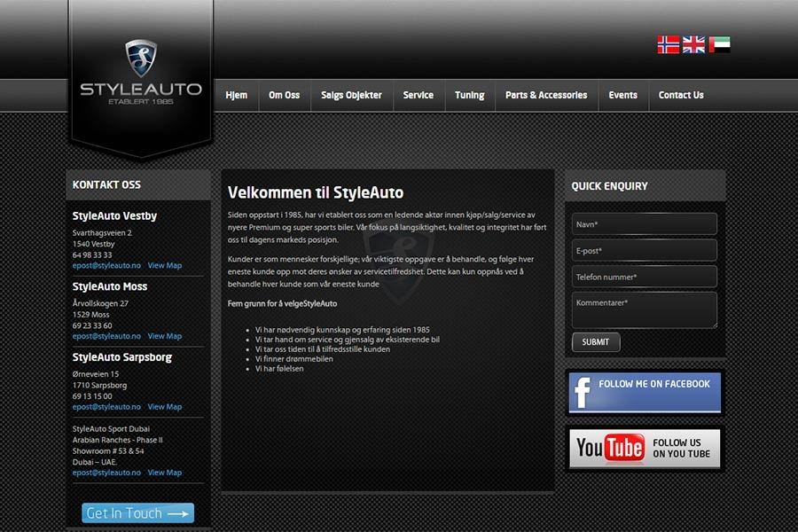Open the Contact Us menu item

pyautogui.click(x=681, y=95)
